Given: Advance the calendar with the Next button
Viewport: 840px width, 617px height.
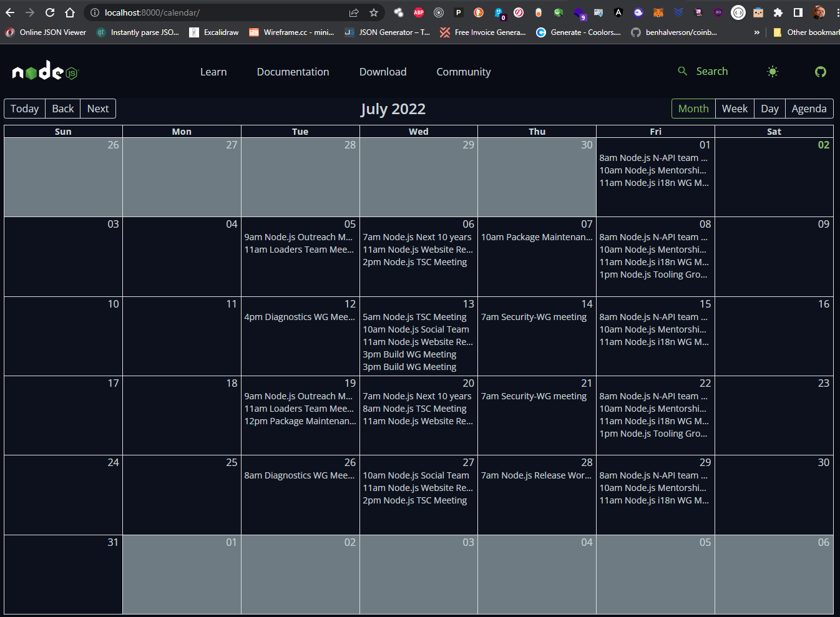Looking at the screenshot, I should (x=98, y=108).
